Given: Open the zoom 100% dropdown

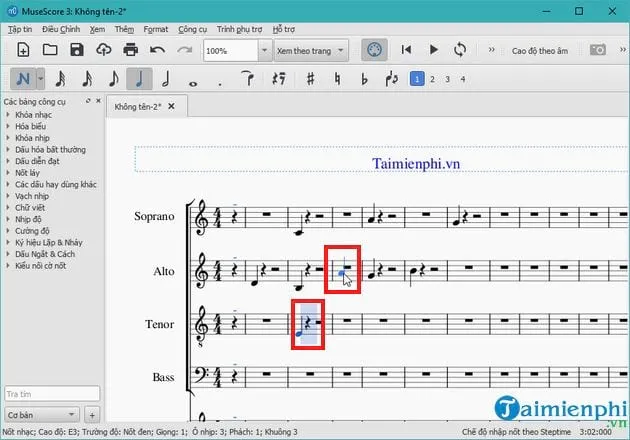Looking at the screenshot, I should click(x=264, y=49).
